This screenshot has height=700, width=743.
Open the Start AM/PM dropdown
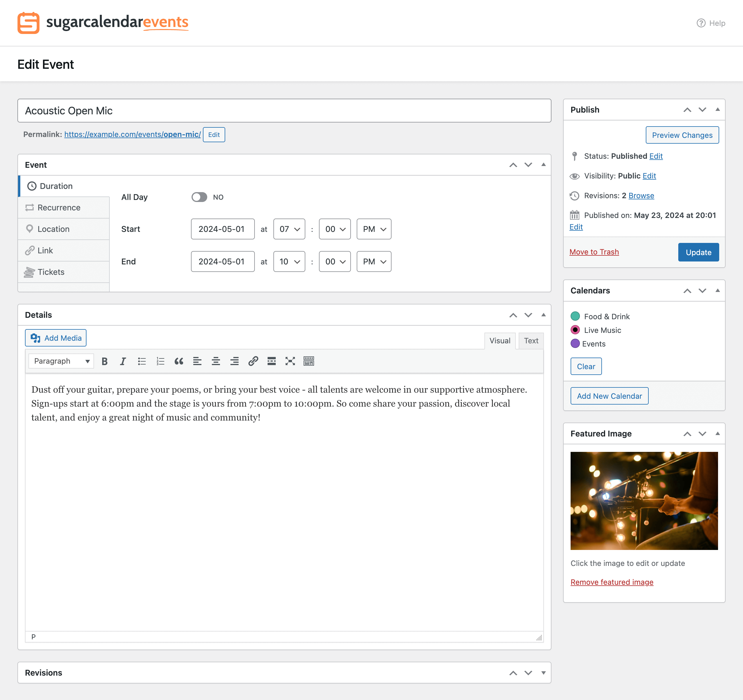[x=374, y=229]
